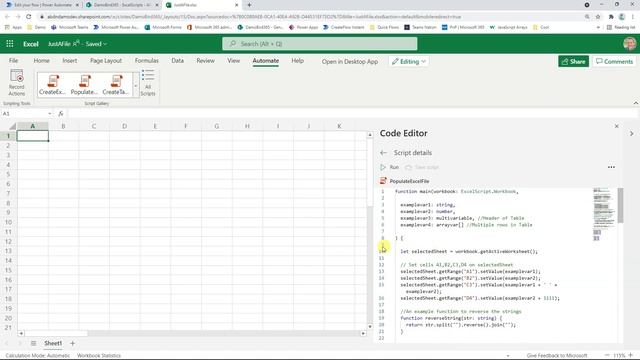Open the all sheets list icon
The height and width of the screenshot is (360, 640).
pyautogui.click(x=33, y=344)
